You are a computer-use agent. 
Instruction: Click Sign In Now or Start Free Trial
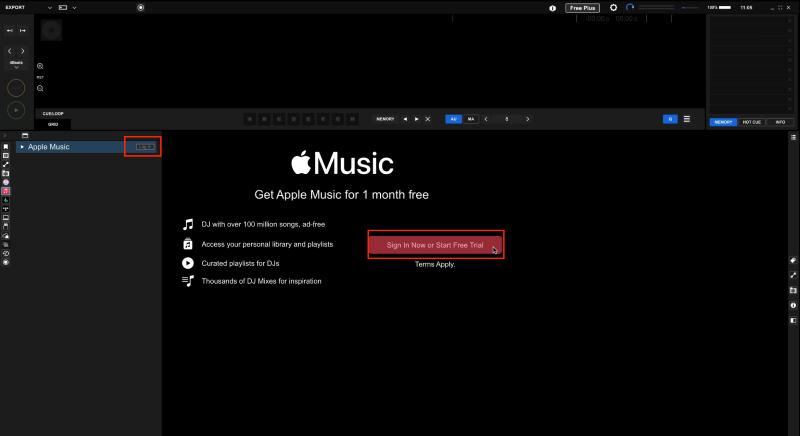[x=435, y=245]
